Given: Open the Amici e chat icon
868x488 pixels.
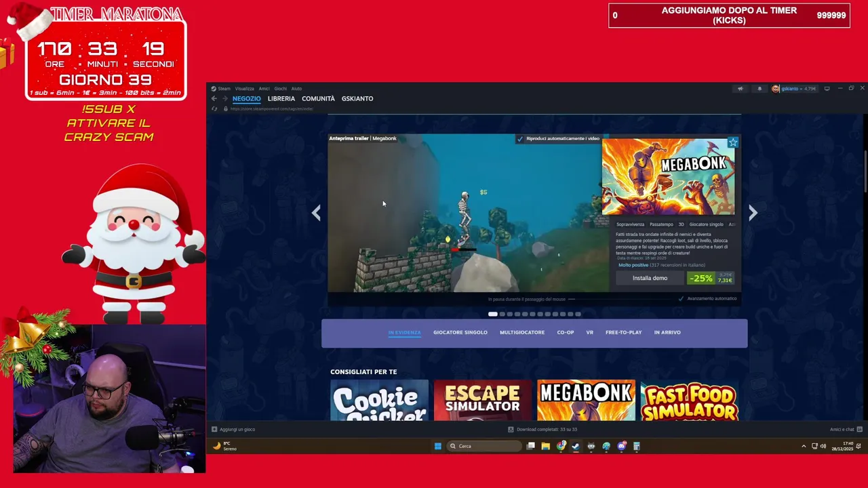Looking at the screenshot, I should click(x=859, y=429).
